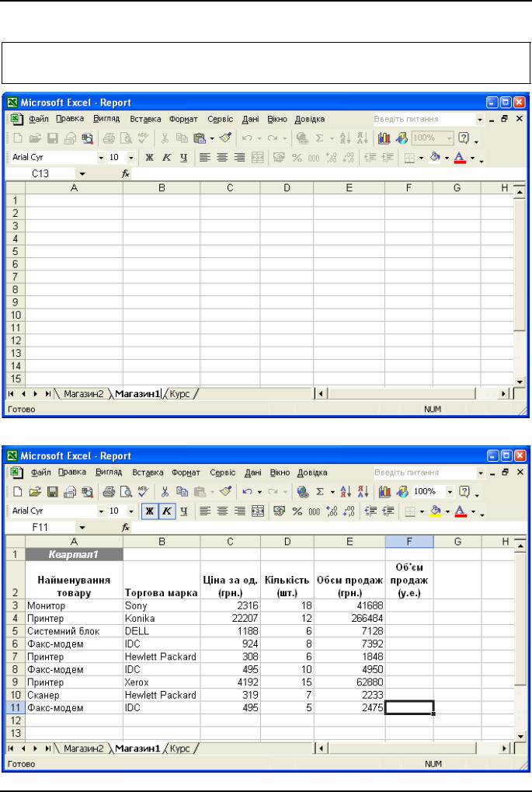532x792 pixels.
Task: Click Cut scissors icon in data-sheet window
Action: click(x=165, y=491)
